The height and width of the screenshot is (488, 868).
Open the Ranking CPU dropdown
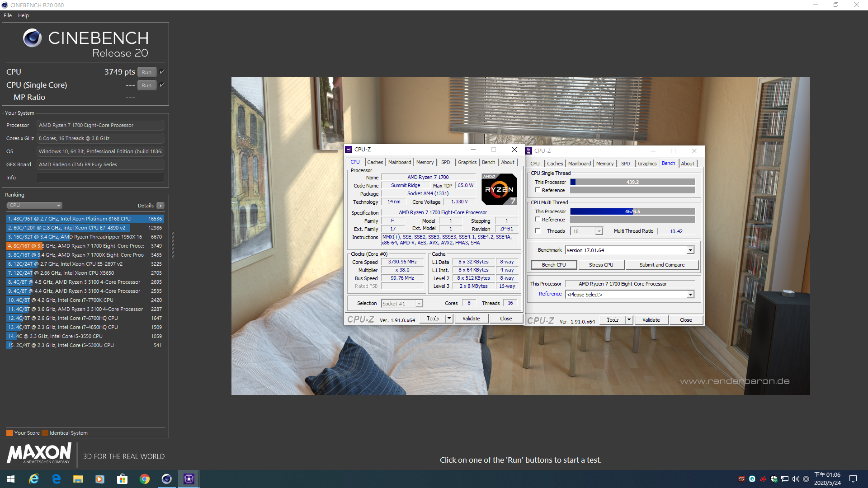pyautogui.click(x=34, y=206)
